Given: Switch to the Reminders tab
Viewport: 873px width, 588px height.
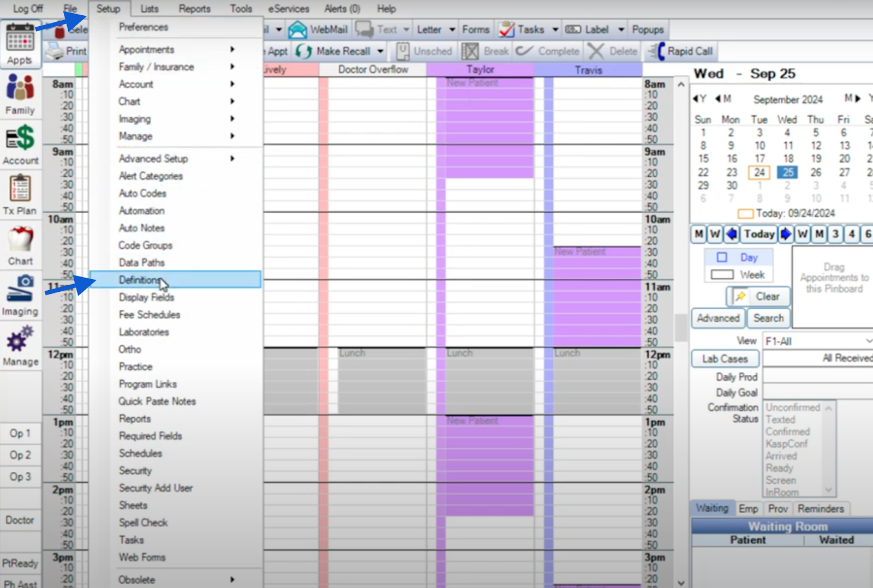Looking at the screenshot, I should point(820,509).
